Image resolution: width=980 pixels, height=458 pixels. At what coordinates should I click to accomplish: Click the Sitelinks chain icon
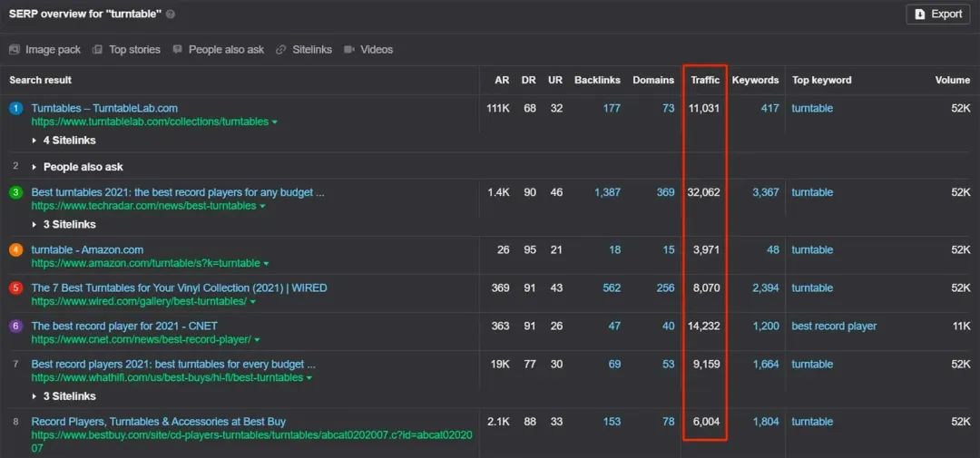[x=281, y=50]
